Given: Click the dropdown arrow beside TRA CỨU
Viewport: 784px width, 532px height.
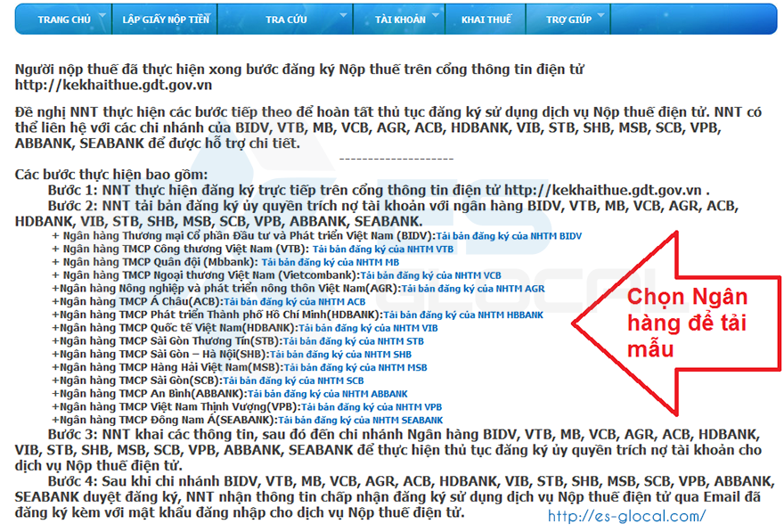Looking at the screenshot, I should point(344,15).
